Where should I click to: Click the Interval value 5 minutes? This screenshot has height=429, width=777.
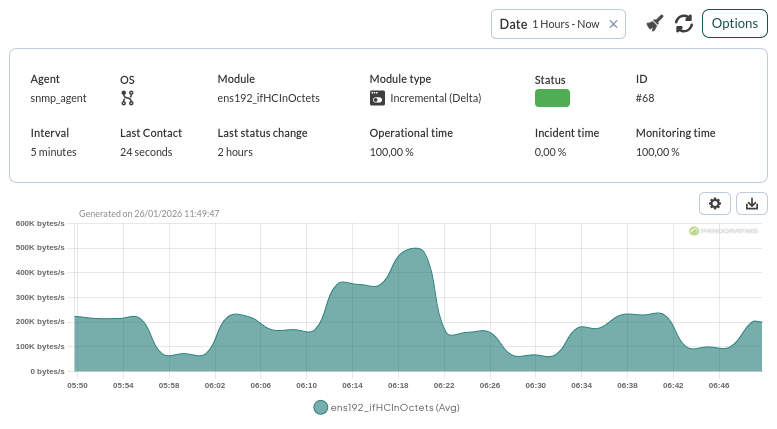pyautogui.click(x=54, y=152)
